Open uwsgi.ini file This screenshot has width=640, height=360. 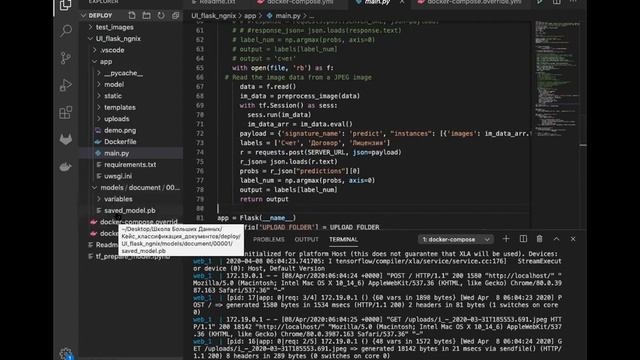[118, 176]
